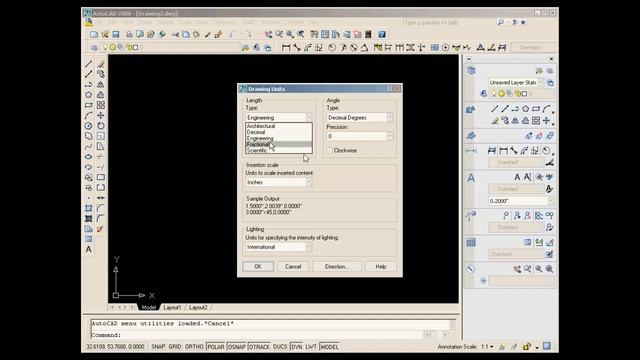
Task: Select Circle tool in left Draw toolbar
Action: (89, 126)
